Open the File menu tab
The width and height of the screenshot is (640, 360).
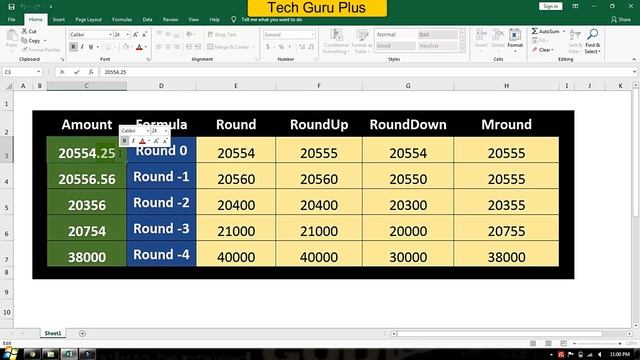pos(11,20)
